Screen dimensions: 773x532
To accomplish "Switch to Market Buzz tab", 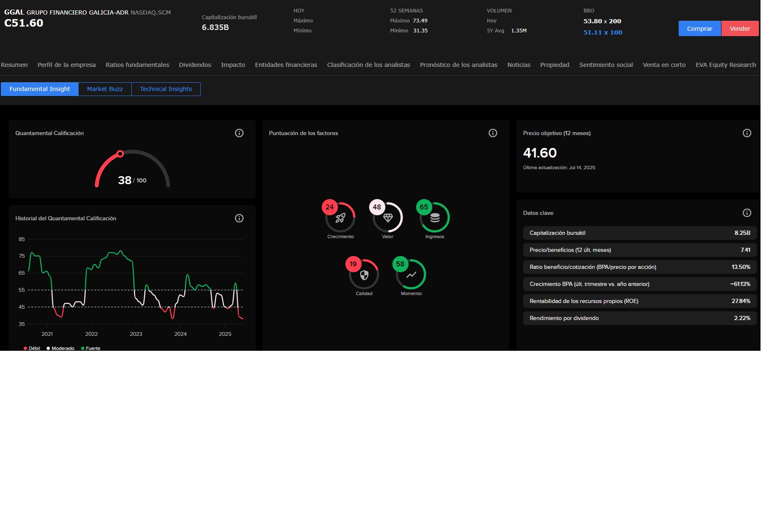I will (x=105, y=89).
